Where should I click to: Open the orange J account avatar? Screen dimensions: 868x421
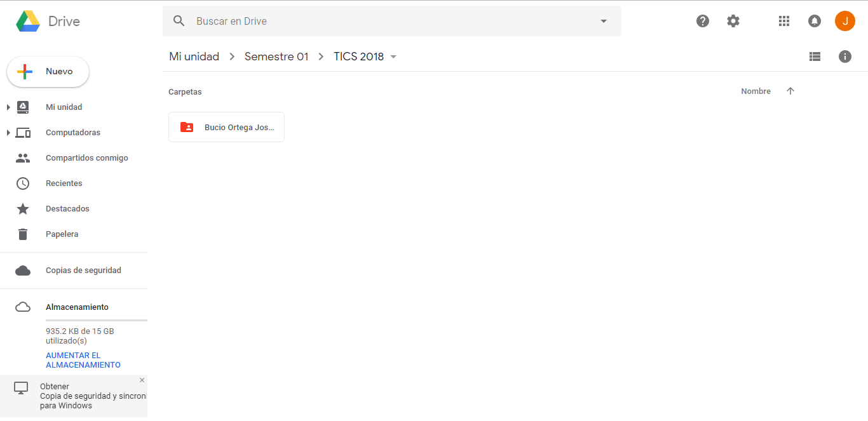coord(845,21)
